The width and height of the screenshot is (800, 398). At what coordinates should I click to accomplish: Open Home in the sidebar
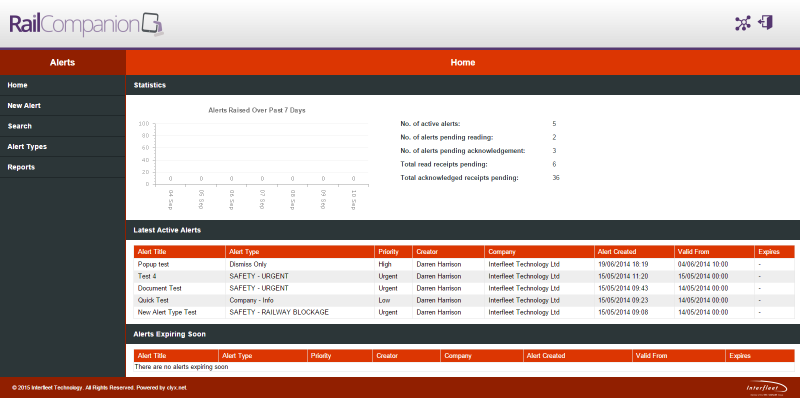tap(62, 85)
